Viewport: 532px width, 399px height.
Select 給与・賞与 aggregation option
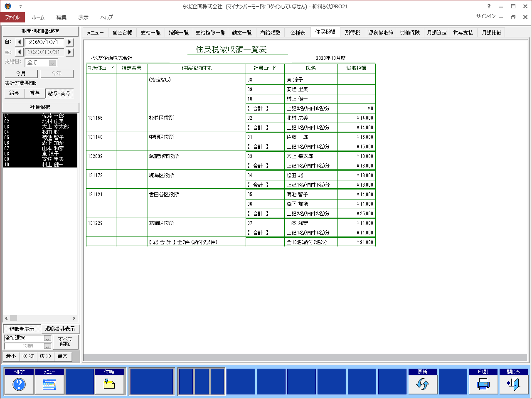[59, 94]
